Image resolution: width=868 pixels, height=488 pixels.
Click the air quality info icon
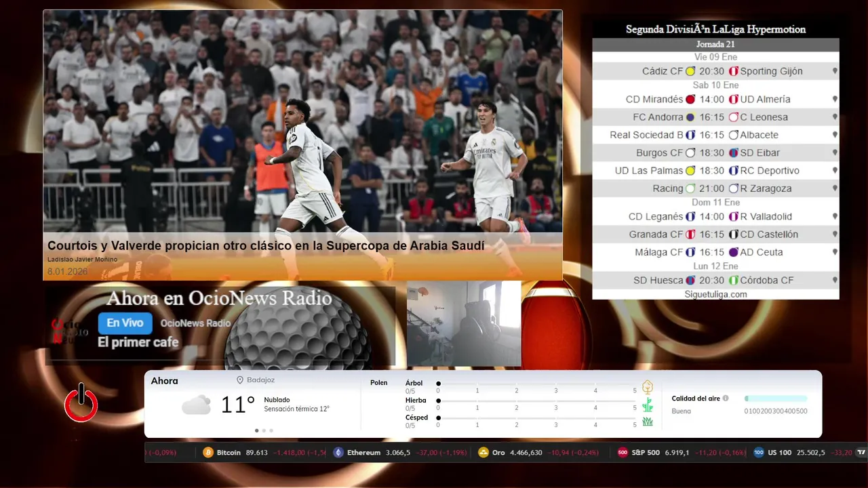coord(726,399)
